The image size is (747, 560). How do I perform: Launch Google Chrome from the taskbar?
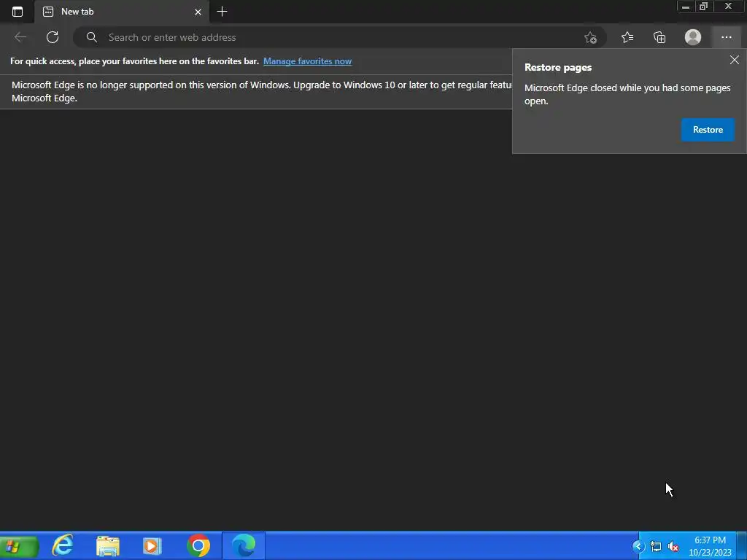click(x=198, y=545)
